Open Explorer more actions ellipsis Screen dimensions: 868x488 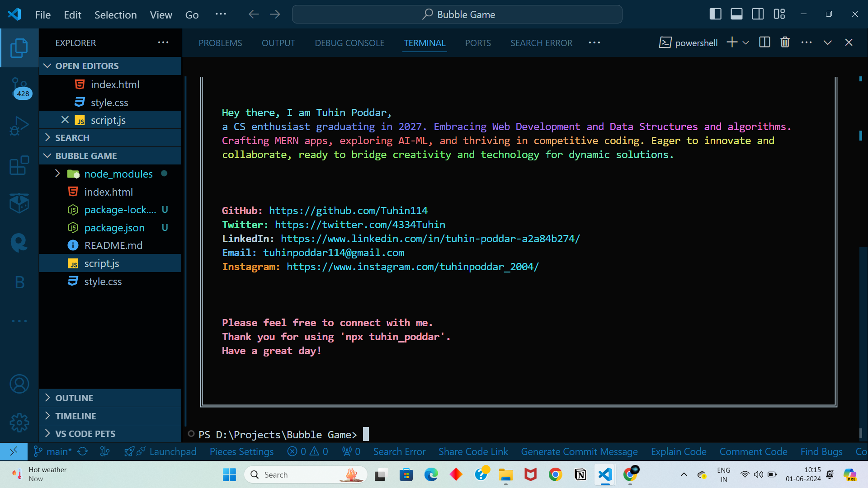coord(163,42)
